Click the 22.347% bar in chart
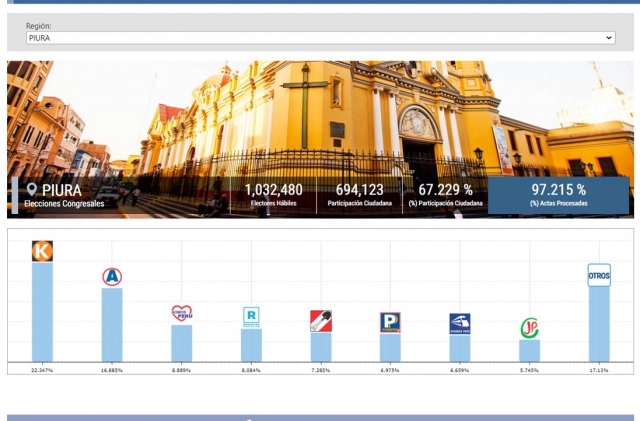 tap(42, 312)
